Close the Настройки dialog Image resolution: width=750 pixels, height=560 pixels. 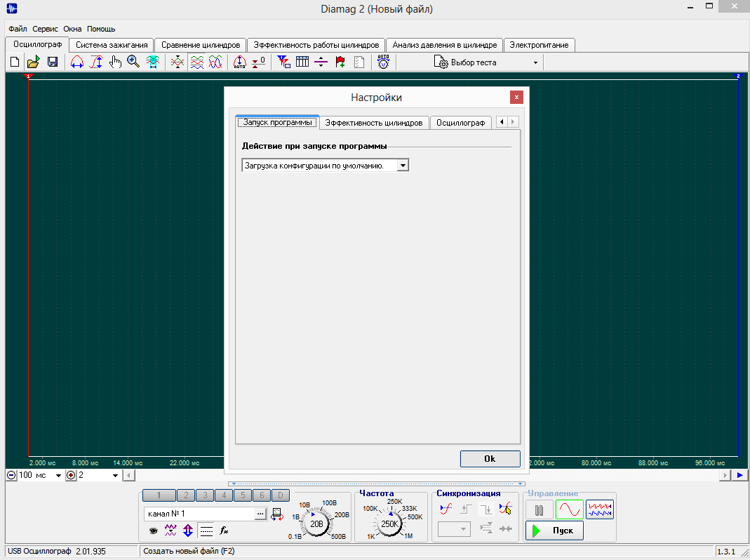point(516,97)
